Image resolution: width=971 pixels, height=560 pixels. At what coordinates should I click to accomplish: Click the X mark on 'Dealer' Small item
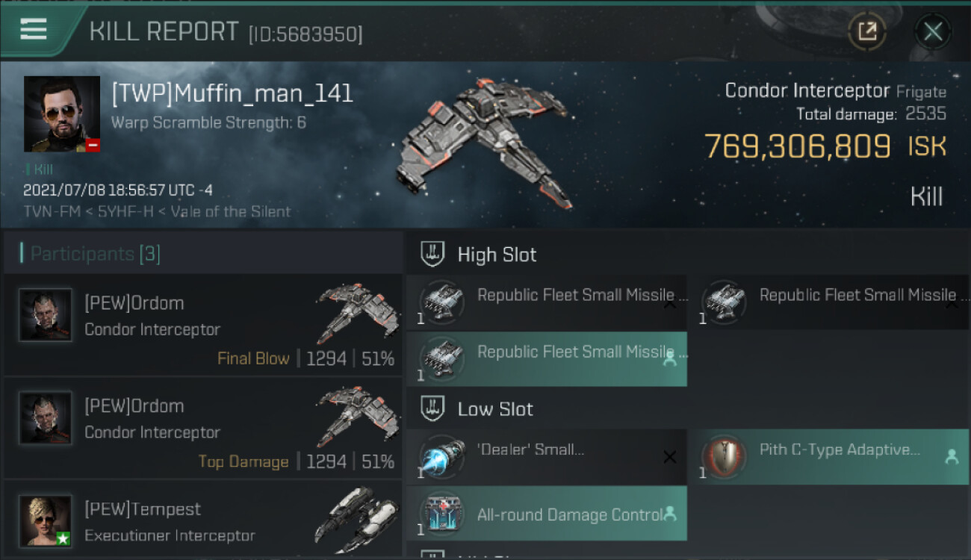coord(670,457)
